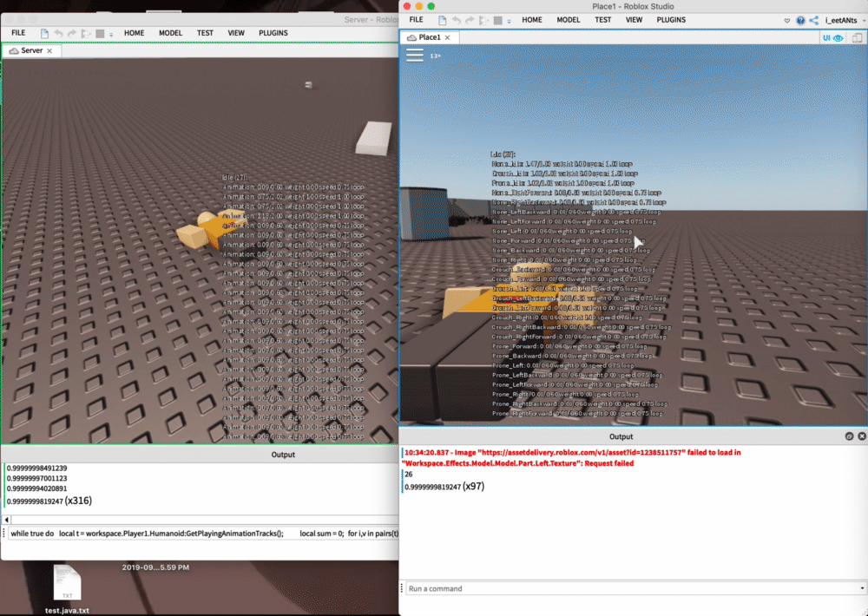The height and width of the screenshot is (616, 868).
Task: Click the Play test icon in Place1 toolbar
Action: pyautogui.click(x=483, y=20)
